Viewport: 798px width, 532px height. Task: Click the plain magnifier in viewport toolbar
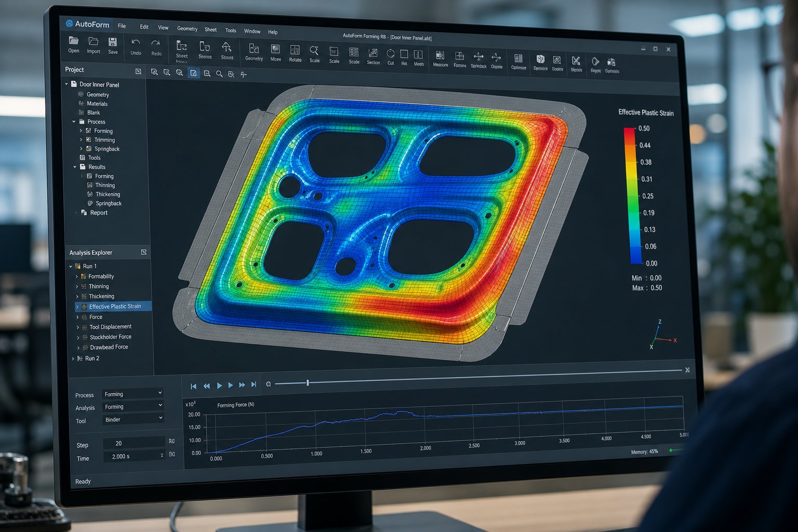[x=219, y=74]
